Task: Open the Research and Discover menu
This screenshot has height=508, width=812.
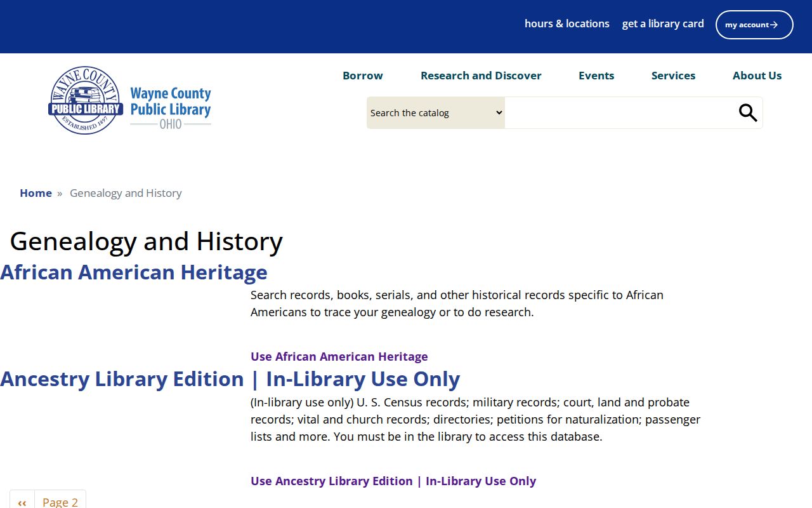Action: (x=481, y=76)
